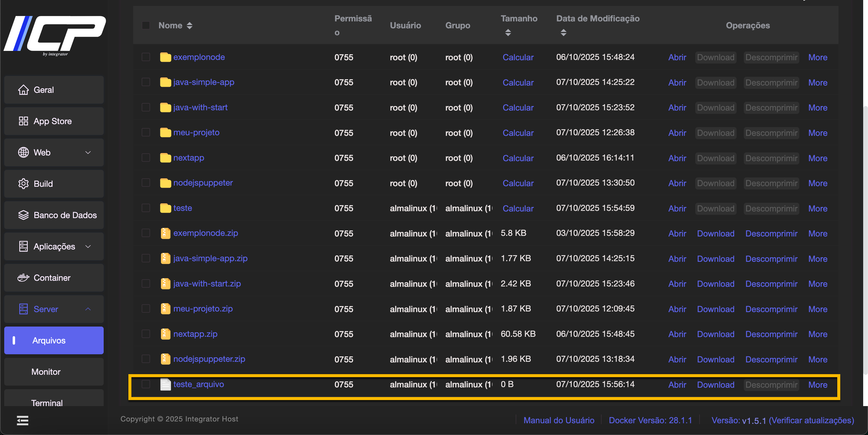
Task: Tick the checkbox for nextapp.zip
Action: (x=146, y=334)
